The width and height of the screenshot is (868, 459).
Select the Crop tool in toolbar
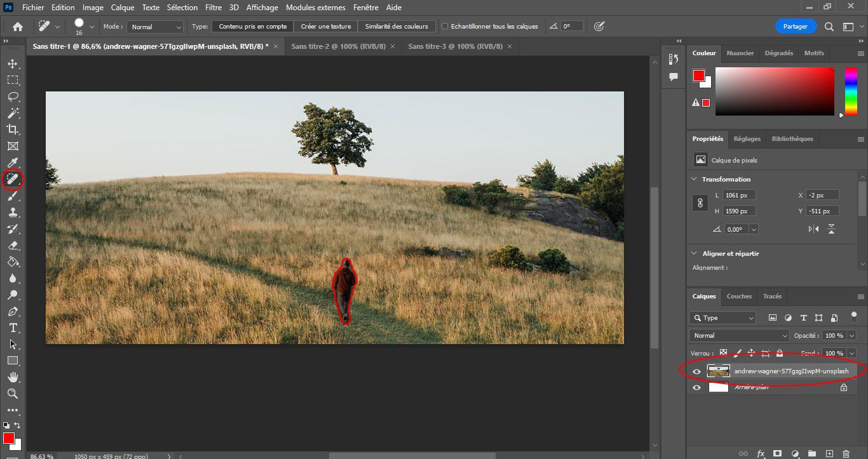[13, 130]
